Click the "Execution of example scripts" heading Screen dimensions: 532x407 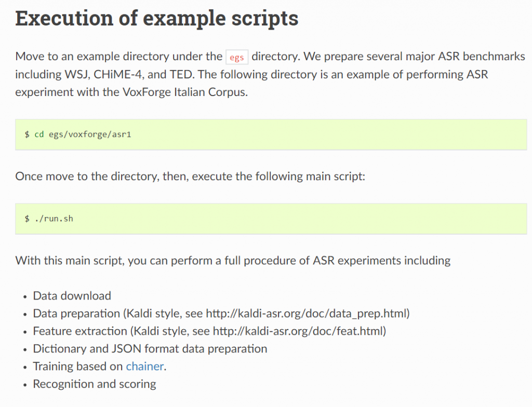pos(157,18)
